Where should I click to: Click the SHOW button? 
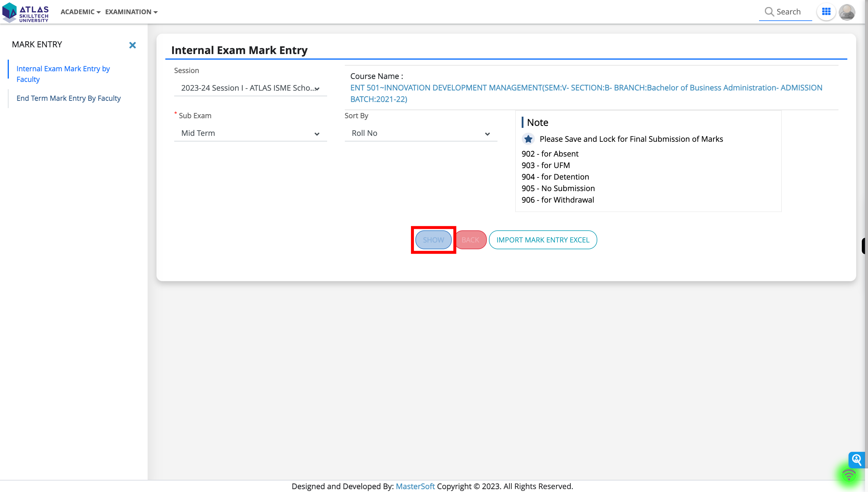433,240
